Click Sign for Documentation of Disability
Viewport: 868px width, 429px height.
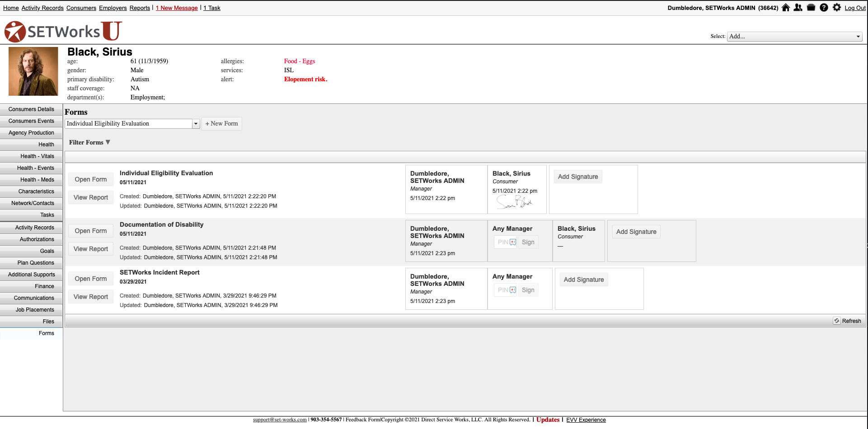click(528, 242)
